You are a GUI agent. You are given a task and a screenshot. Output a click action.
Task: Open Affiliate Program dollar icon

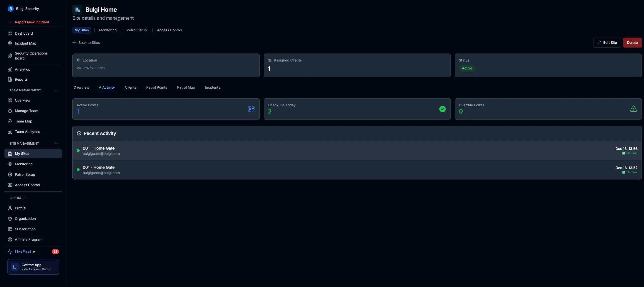pos(10,239)
